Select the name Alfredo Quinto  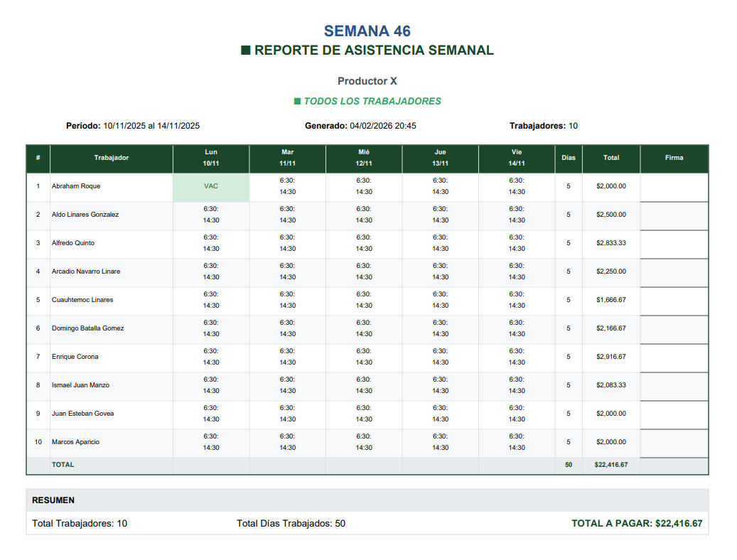73,243
